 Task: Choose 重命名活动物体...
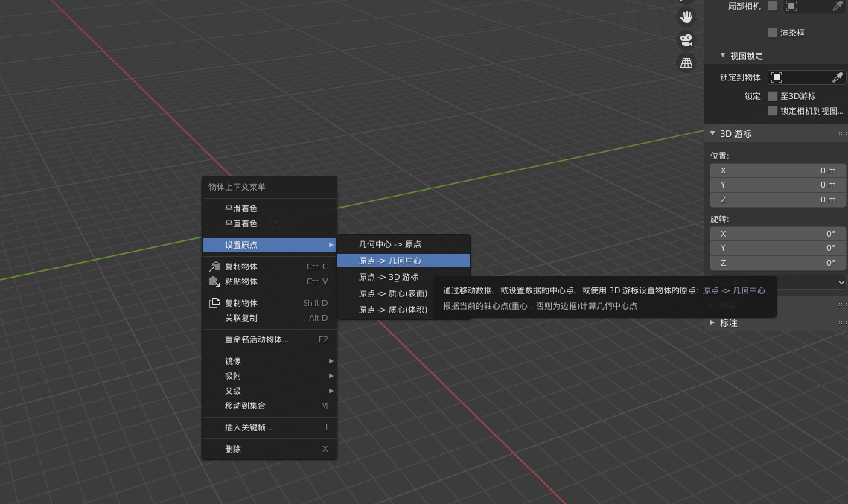click(270, 339)
